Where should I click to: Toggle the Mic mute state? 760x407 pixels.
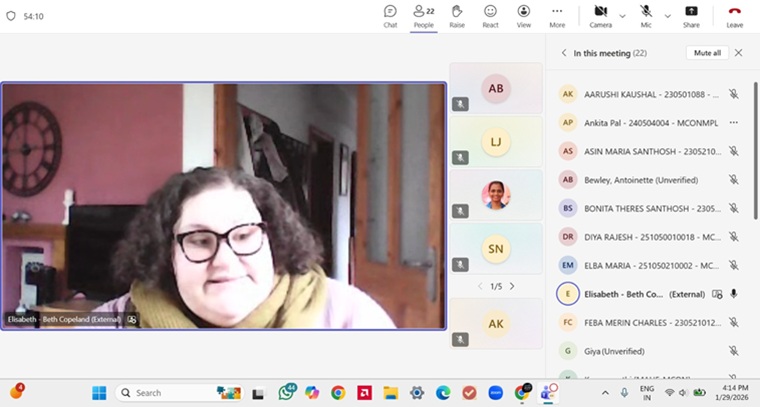(646, 15)
